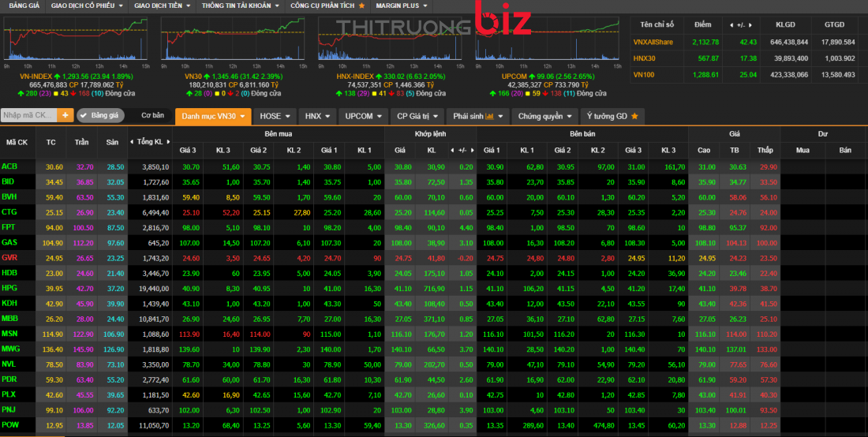Select MWG stock symbol
Screen dimensions: 868x437
coord(10,349)
